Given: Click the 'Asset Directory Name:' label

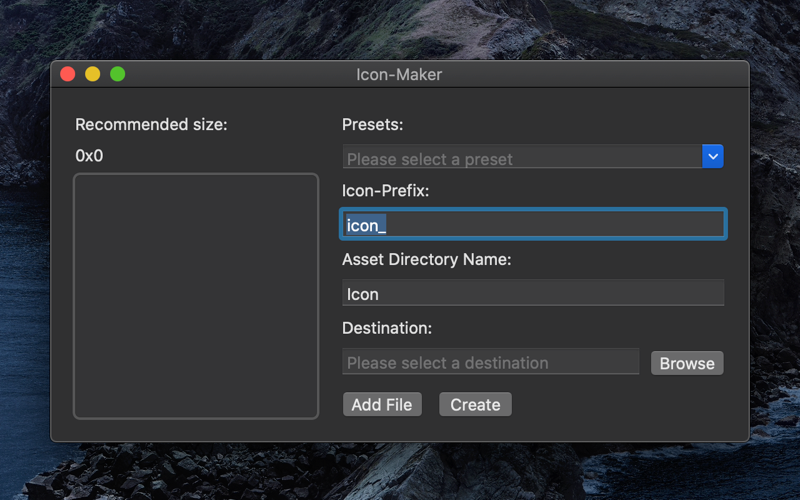Looking at the screenshot, I should point(427,259).
